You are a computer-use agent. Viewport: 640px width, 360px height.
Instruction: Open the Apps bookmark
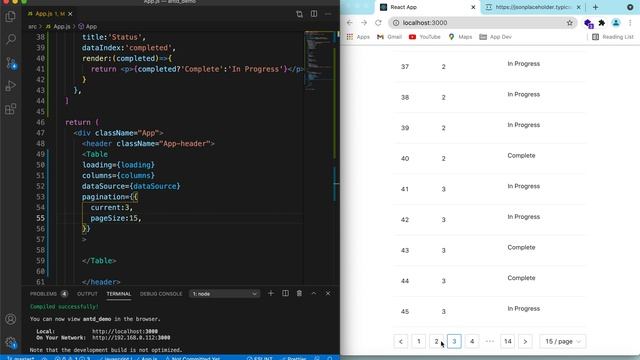358,37
